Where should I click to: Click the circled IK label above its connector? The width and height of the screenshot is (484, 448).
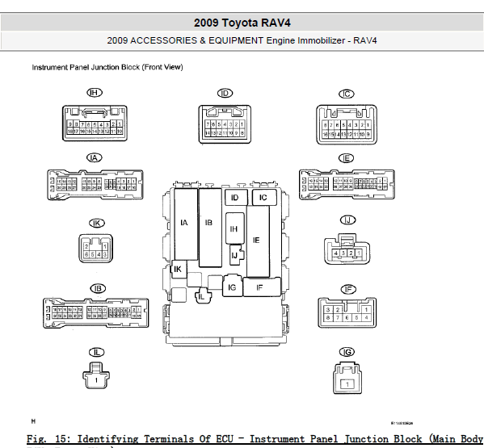(x=97, y=224)
